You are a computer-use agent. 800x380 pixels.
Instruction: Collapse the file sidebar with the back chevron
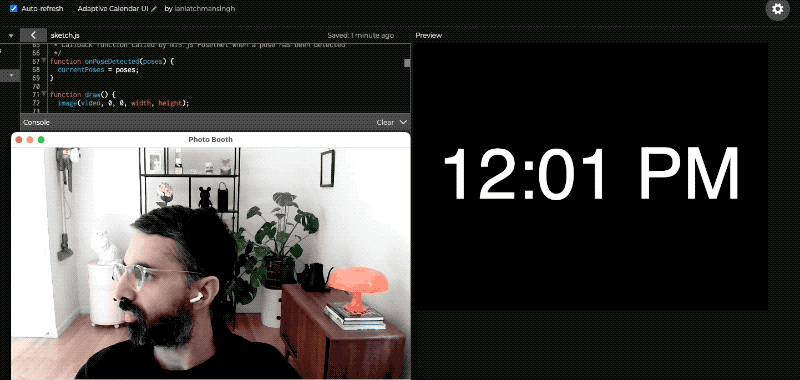coord(33,35)
